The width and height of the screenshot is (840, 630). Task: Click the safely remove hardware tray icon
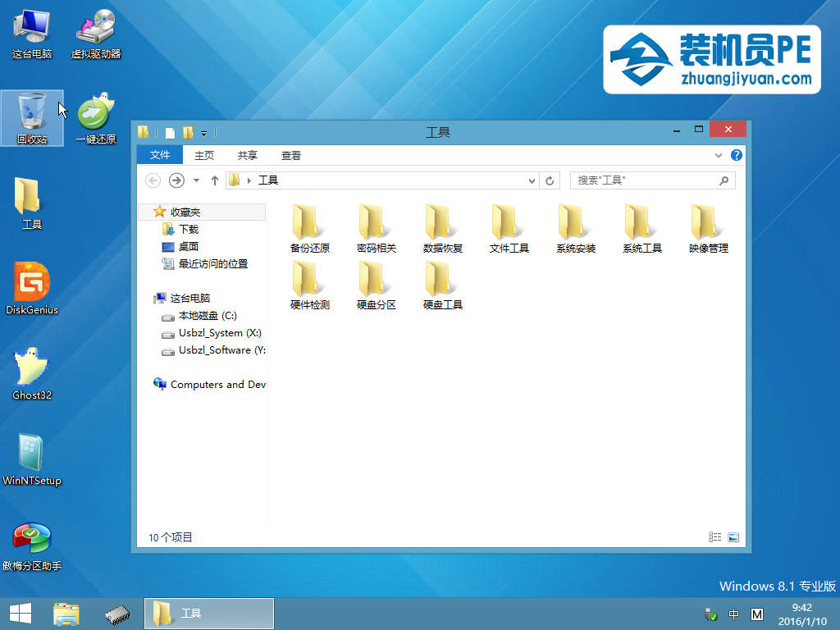[710, 614]
